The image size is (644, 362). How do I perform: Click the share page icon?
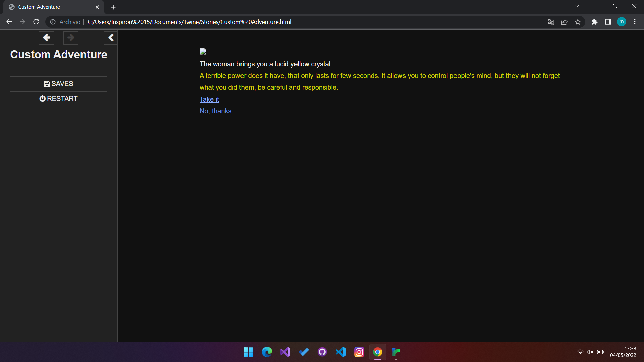point(564,22)
